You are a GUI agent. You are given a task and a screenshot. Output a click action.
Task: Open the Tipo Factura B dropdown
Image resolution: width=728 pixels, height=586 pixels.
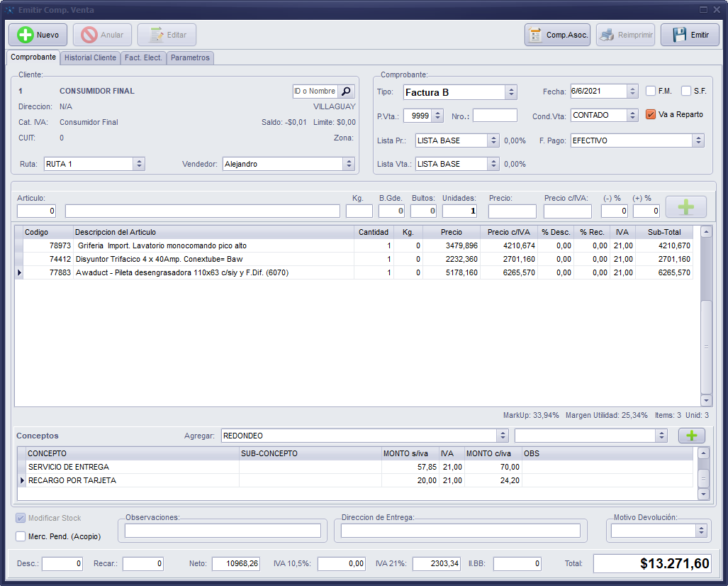[x=511, y=92]
